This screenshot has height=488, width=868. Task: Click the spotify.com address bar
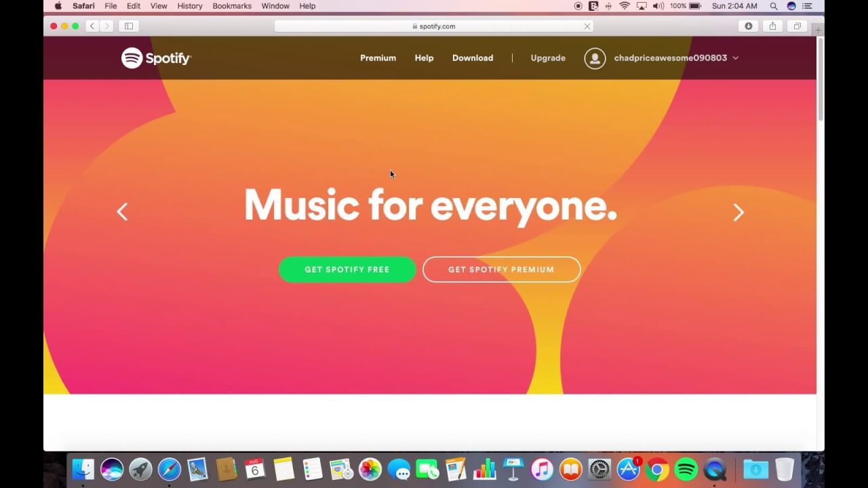coord(434,26)
